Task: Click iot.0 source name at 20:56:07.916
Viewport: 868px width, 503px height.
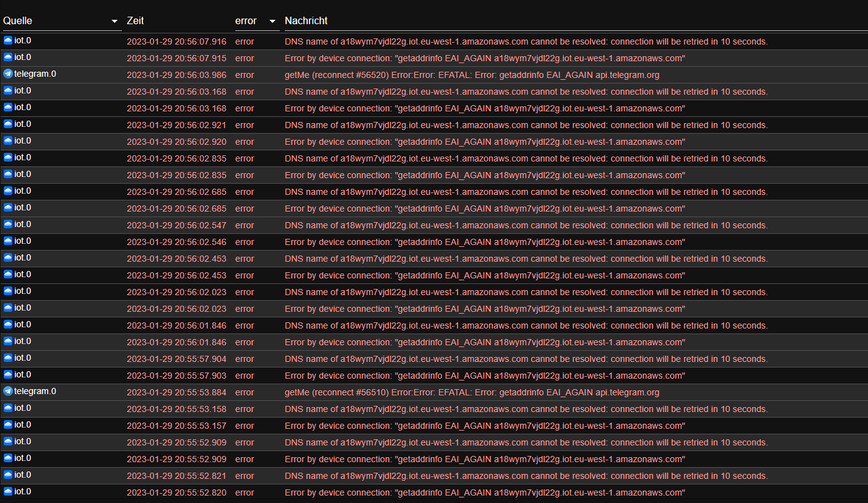Action: pos(23,40)
